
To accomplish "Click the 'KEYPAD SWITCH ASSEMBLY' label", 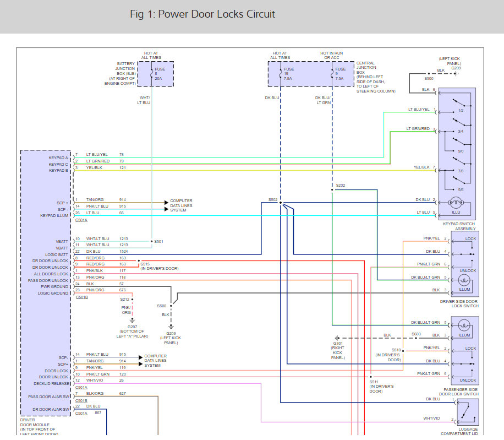I will click(459, 226).
